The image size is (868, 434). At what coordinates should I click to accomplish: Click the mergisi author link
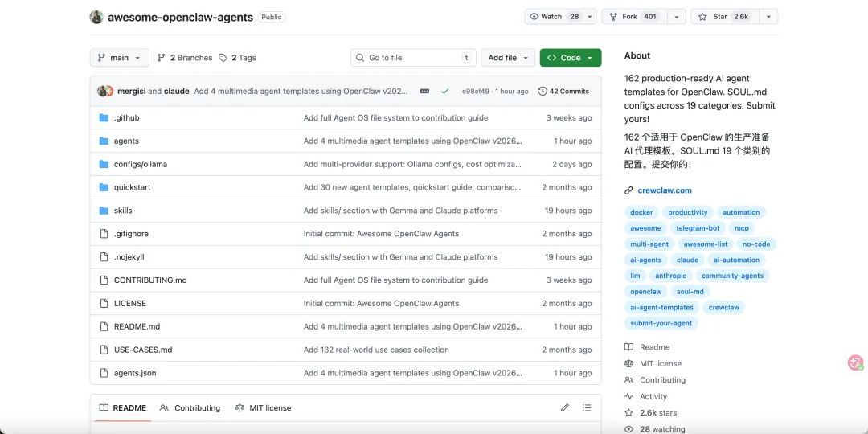tap(132, 92)
